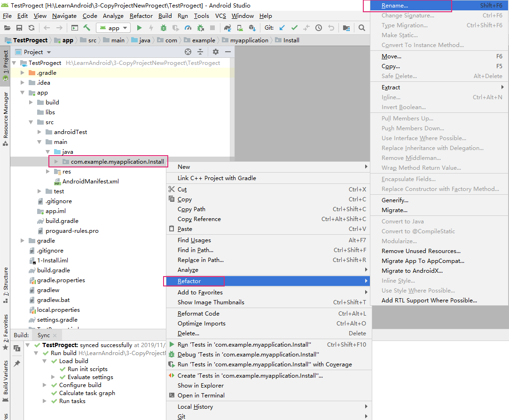Open the Navigate menu
Viewport: 509px width, 420px height.
pyautogui.click(x=64, y=16)
